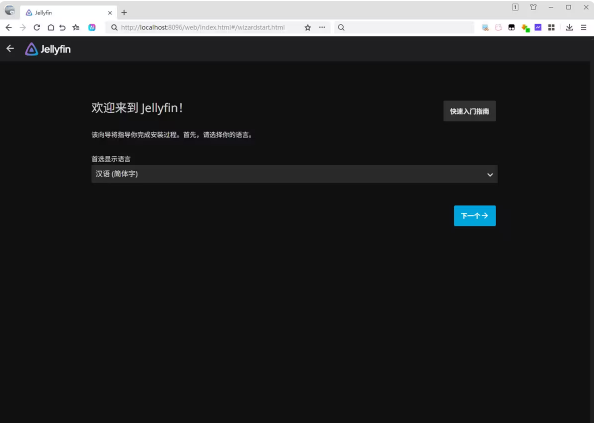Click the purple chart extension icon
594x423 pixels.
tap(538, 28)
